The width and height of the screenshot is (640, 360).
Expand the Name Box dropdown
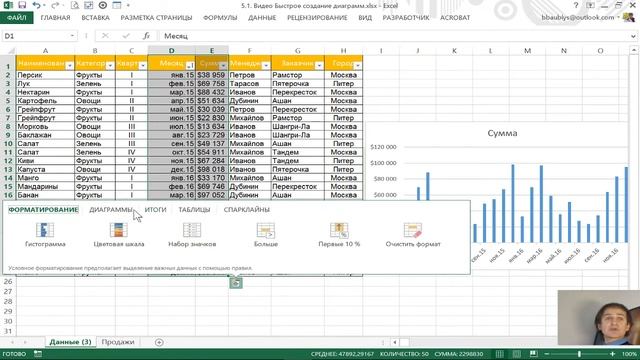[72, 36]
